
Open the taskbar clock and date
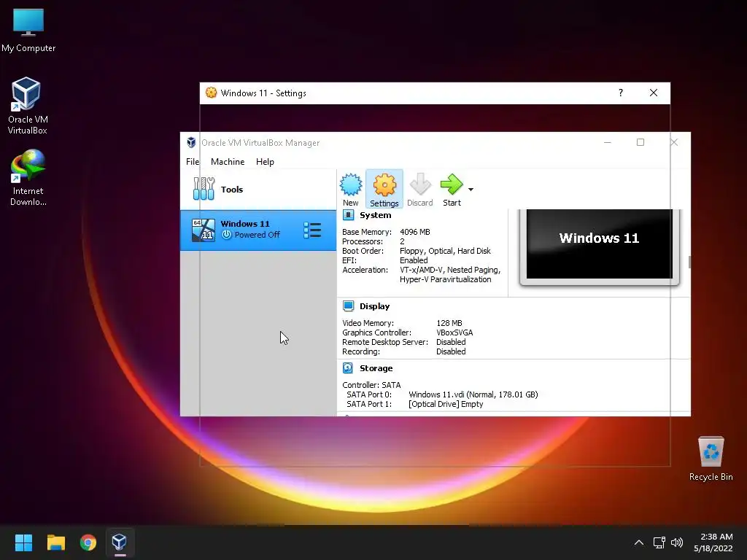[713, 542]
